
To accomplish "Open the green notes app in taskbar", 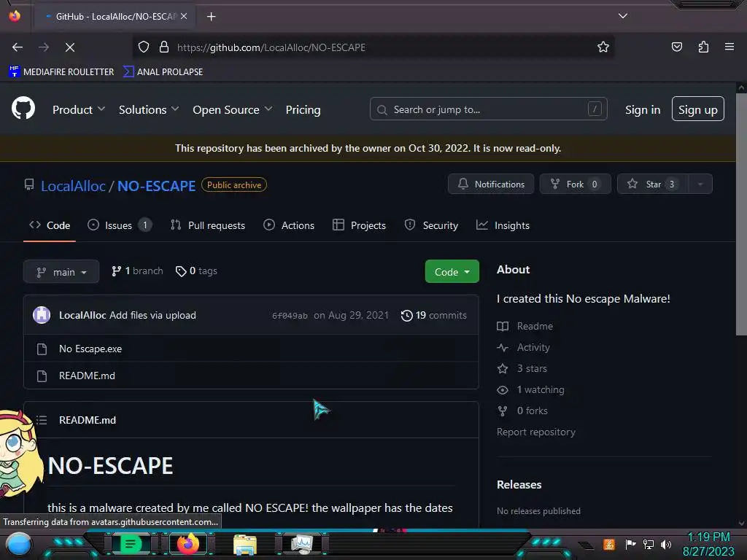I will [x=130, y=544].
